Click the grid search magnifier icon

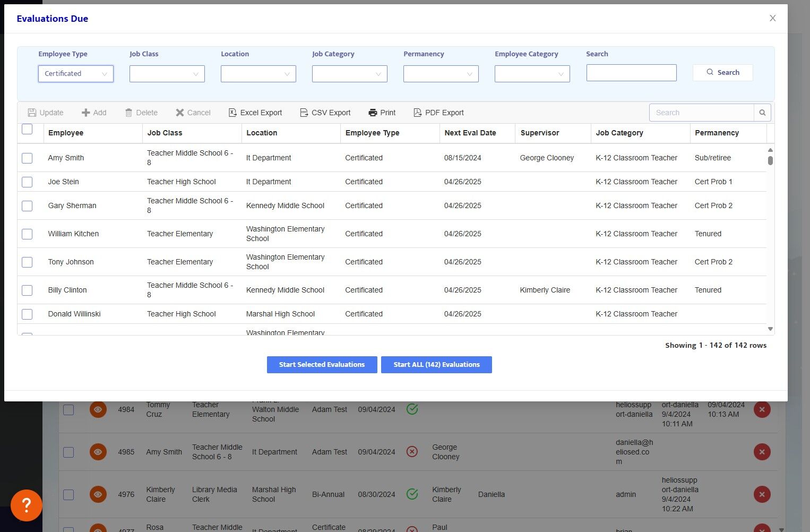(762, 113)
